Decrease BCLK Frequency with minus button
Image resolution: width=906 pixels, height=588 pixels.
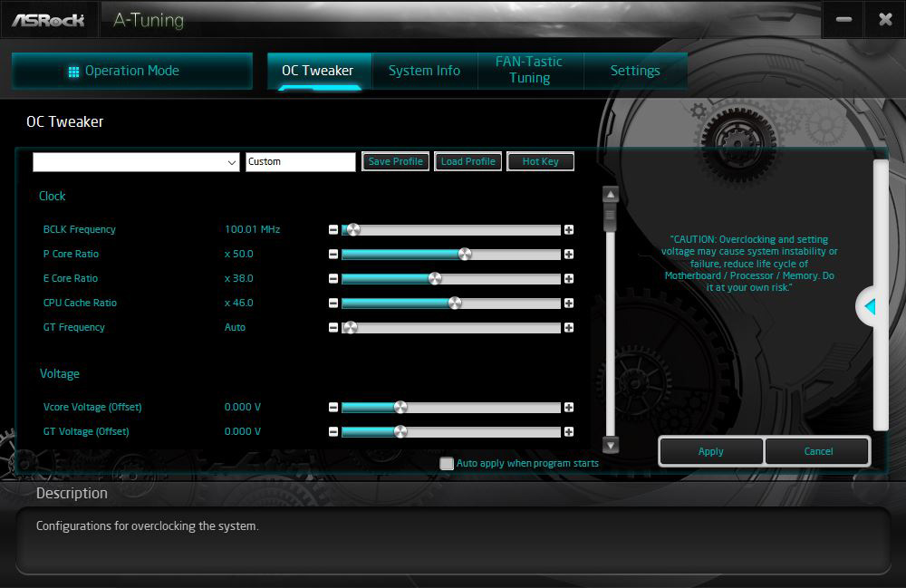click(333, 230)
